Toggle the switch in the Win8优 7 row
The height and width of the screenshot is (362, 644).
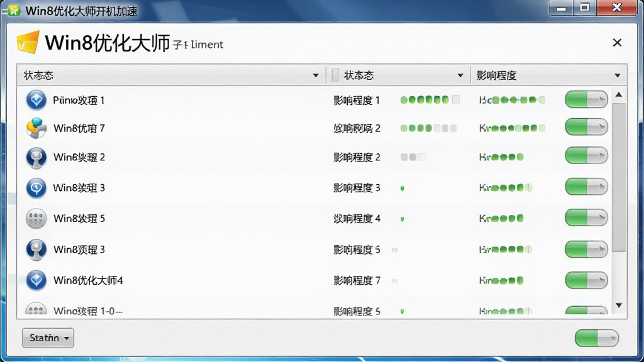click(x=586, y=127)
